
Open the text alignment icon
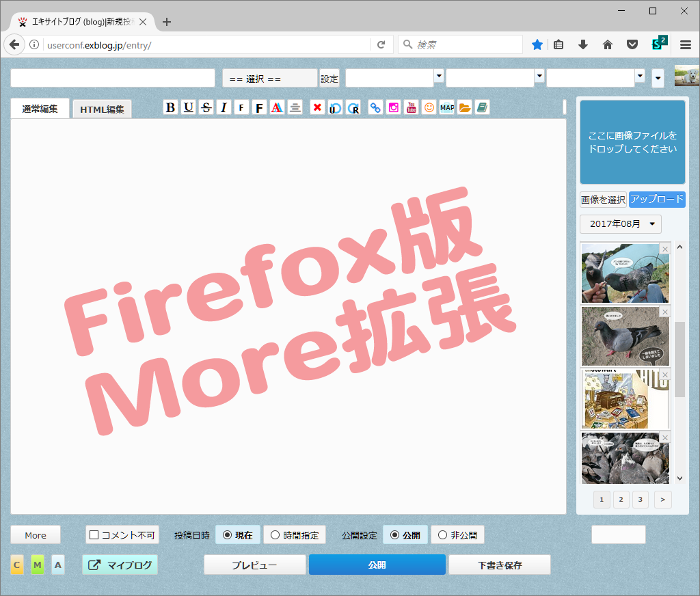[x=295, y=107]
